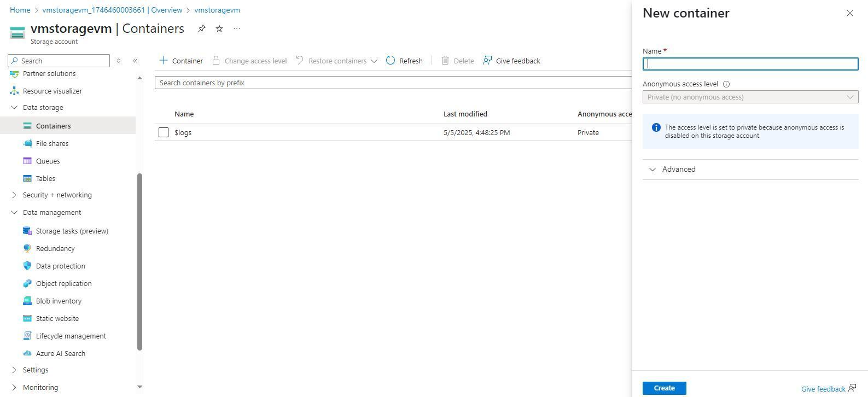
Task: Click the Data protection shield icon
Action: tap(27, 266)
